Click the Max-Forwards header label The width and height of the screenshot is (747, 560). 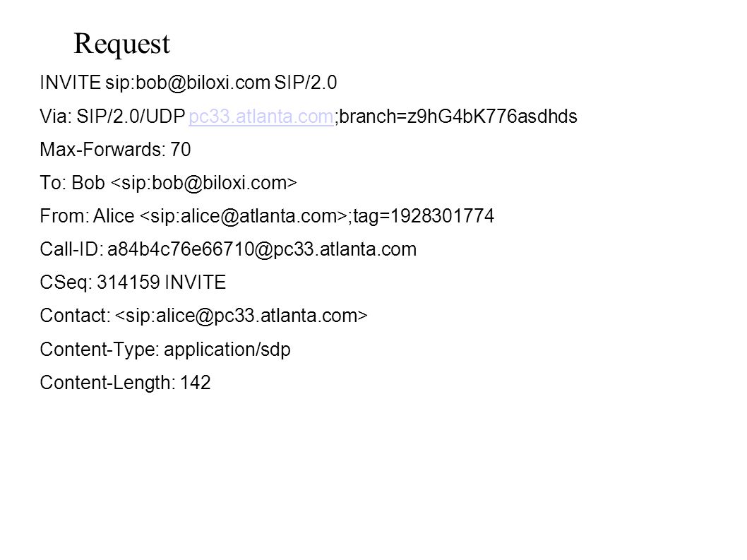tap(102, 150)
